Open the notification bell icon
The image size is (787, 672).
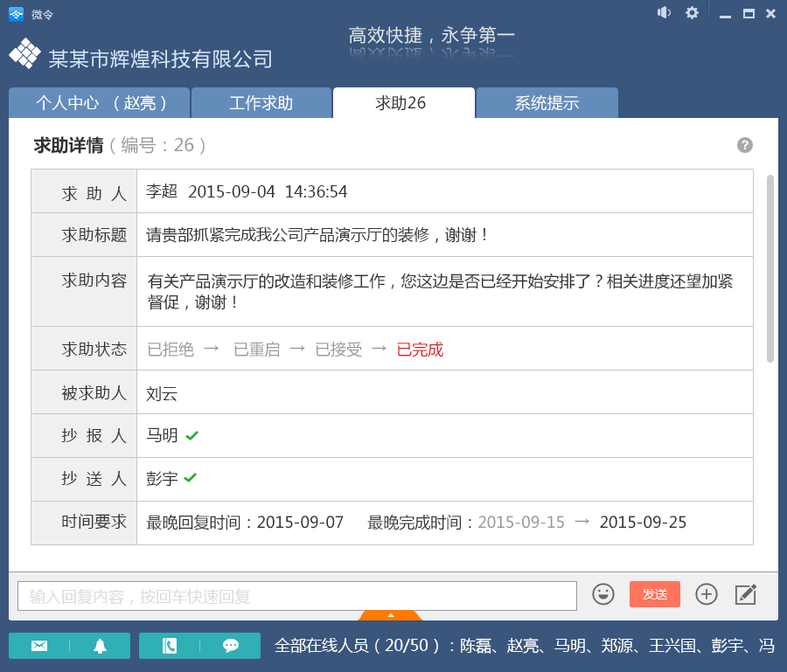(x=100, y=646)
